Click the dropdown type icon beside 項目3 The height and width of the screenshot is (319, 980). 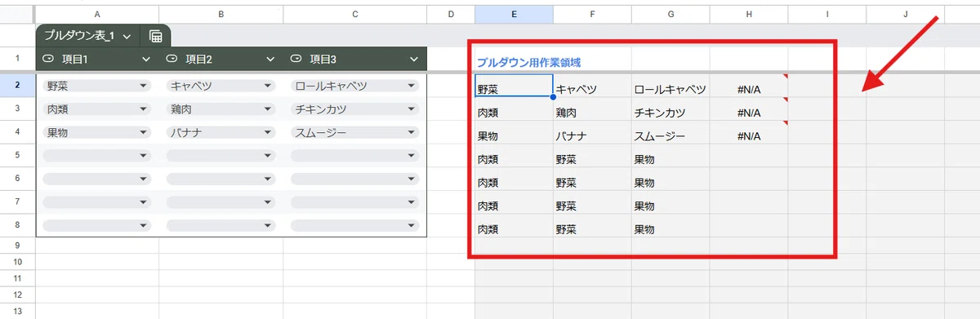[x=296, y=59]
